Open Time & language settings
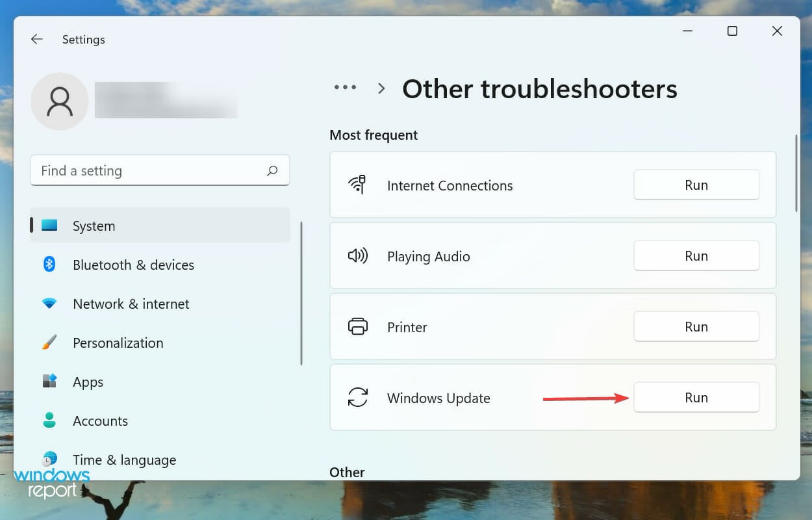 coord(124,460)
